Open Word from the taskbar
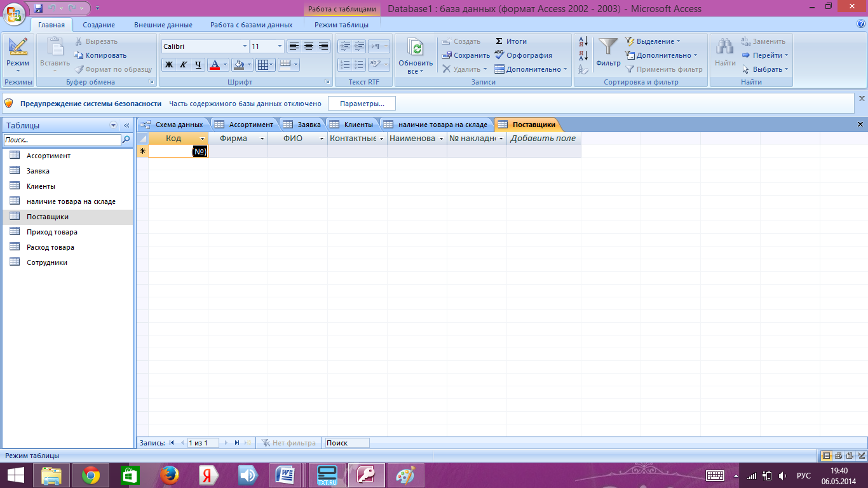Image resolution: width=868 pixels, height=488 pixels. pos(286,475)
